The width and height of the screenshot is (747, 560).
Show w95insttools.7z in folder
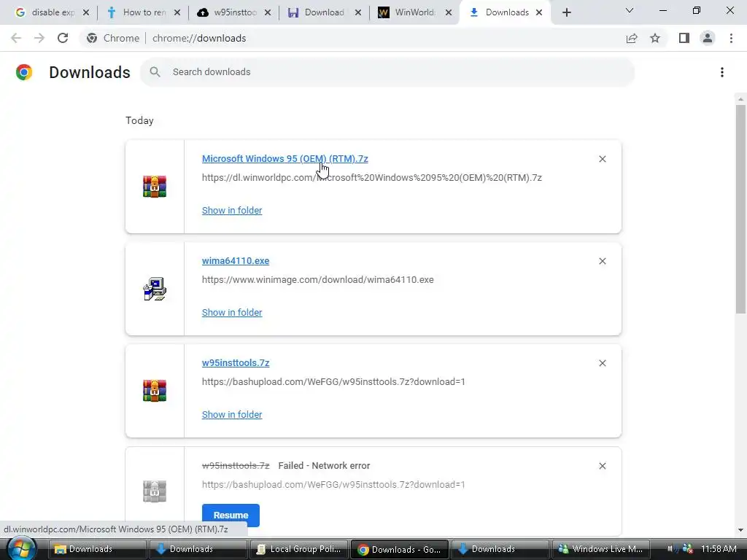[x=232, y=414]
